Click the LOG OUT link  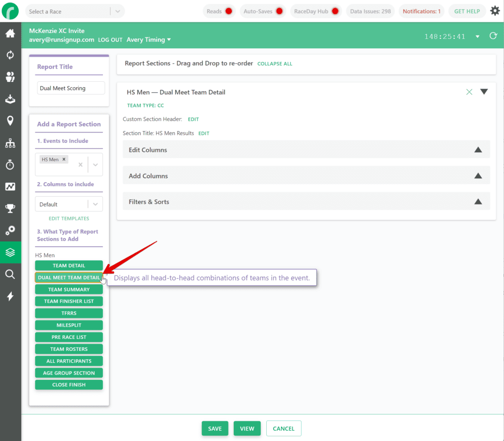[110, 40]
